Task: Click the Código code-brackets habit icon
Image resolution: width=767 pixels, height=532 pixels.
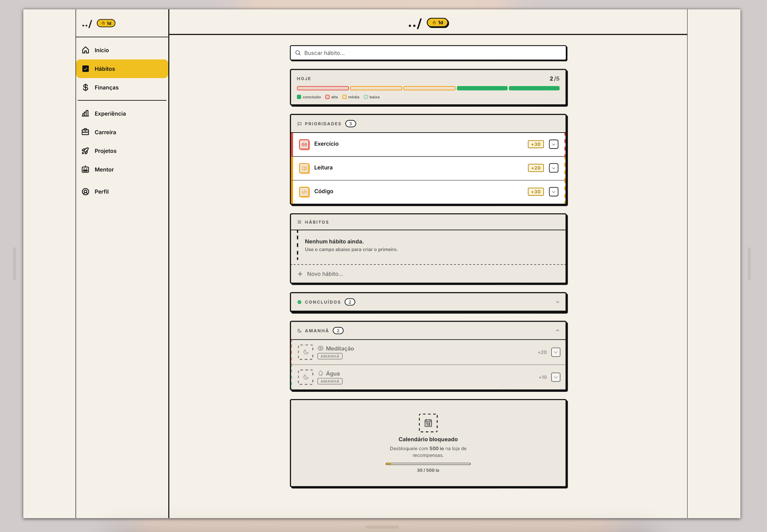Action: point(304,192)
